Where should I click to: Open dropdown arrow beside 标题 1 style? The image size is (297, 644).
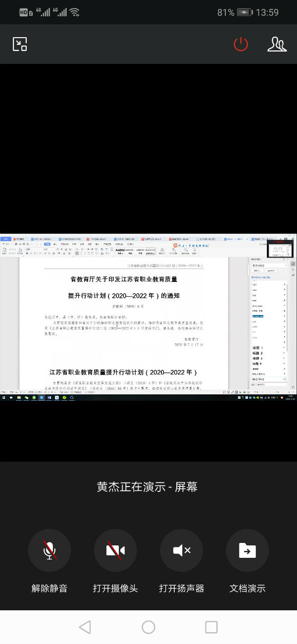point(285,348)
